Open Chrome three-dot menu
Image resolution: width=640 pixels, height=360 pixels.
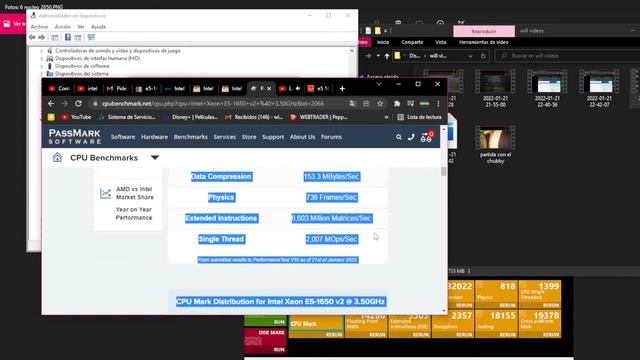(438, 104)
